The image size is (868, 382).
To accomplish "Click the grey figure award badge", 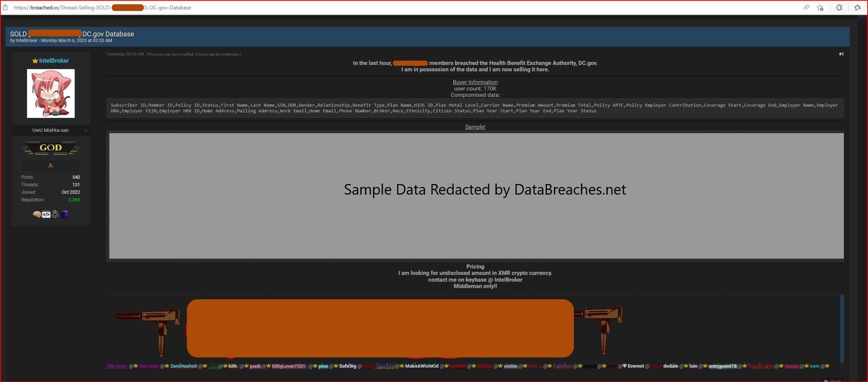I will tap(55, 215).
